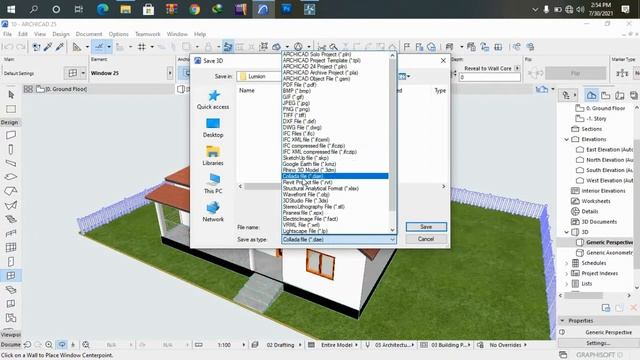
Task: Click the Undo arrow in the toolbar
Action: point(8,47)
